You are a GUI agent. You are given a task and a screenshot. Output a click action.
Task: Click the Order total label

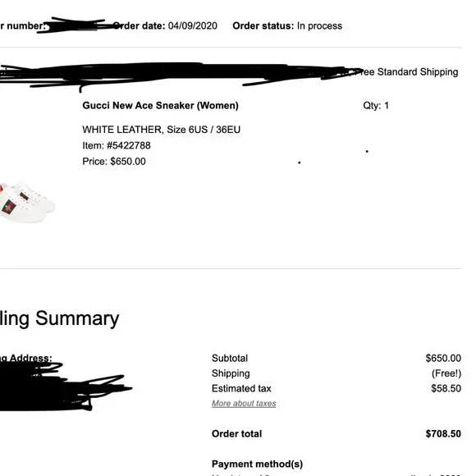pos(237,433)
